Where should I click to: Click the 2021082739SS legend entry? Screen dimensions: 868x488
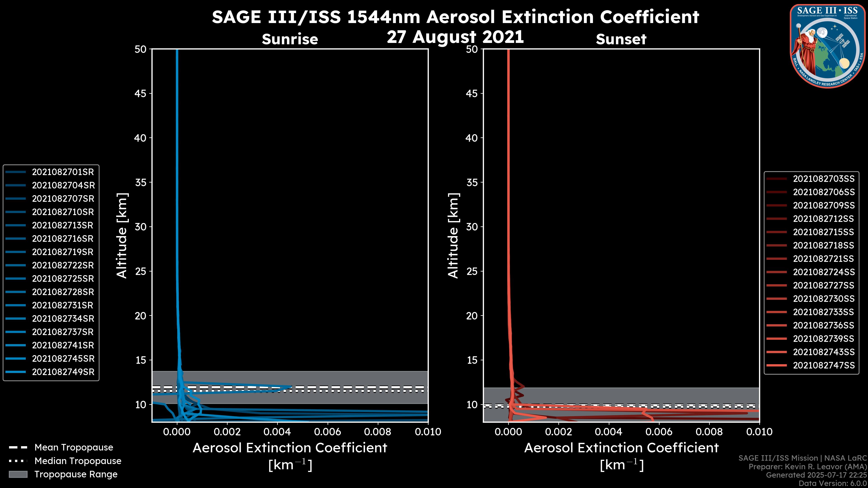[x=823, y=339]
